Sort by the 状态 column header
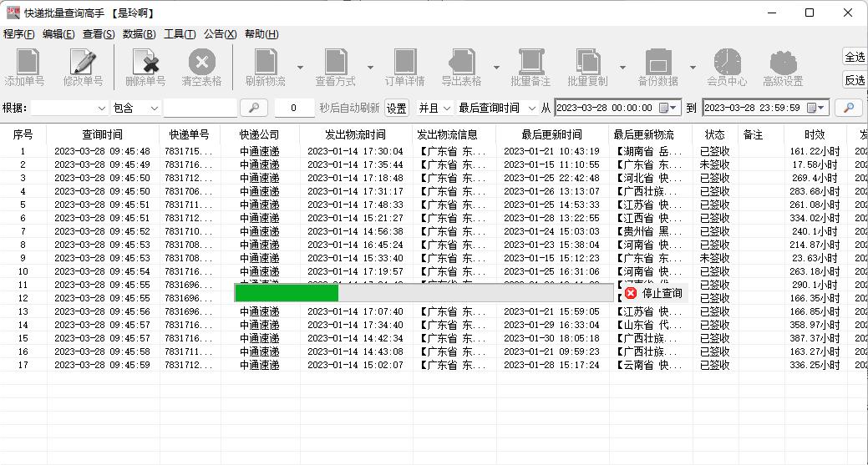The width and height of the screenshot is (868, 465). point(714,134)
